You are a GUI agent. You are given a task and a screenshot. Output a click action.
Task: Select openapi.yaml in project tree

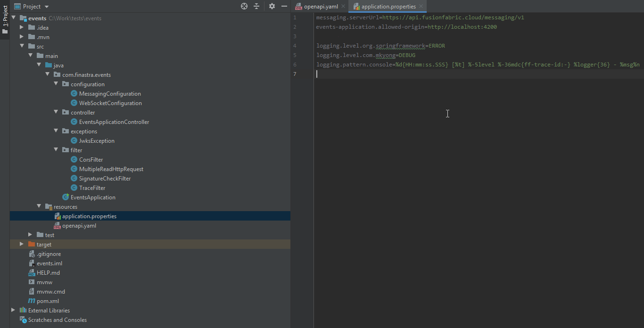click(x=79, y=226)
